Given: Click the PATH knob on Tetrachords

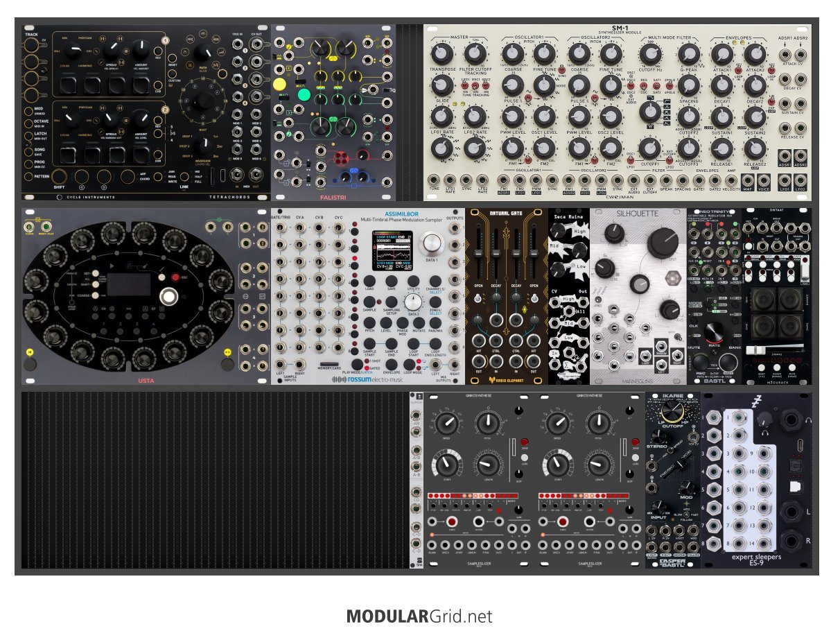Looking at the screenshot, I should [x=203, y=52].
